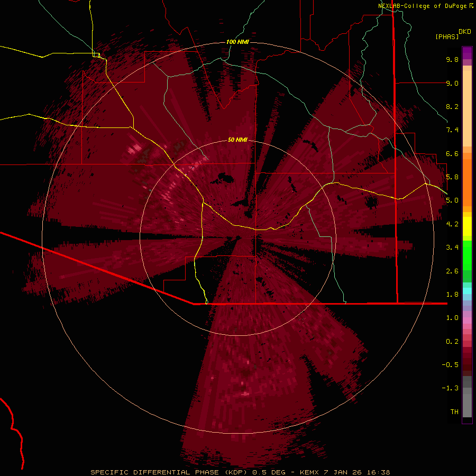
Task: Click the 5.8 value on color scale
Action: click(452, 177)
